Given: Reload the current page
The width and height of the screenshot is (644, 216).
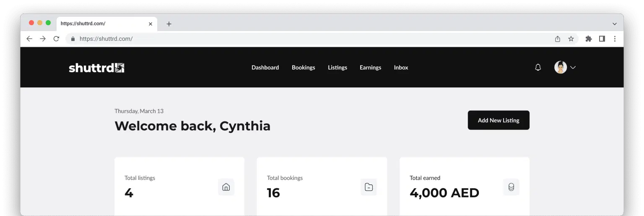Looking at the screenshot, I should (x=56, y=39).
